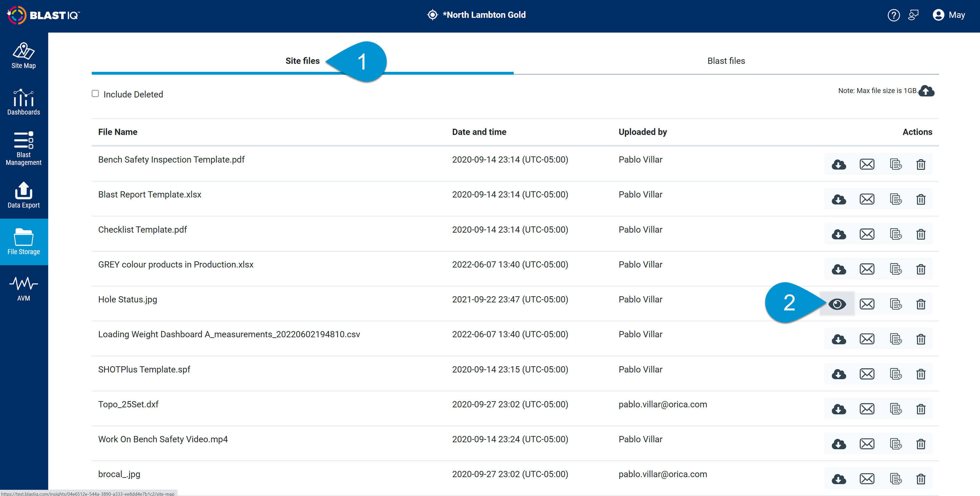This screenshot has height=496, width=980.
Task: Email GREY colour products in Production.xlsx
Action: click(x=867, y=269)
